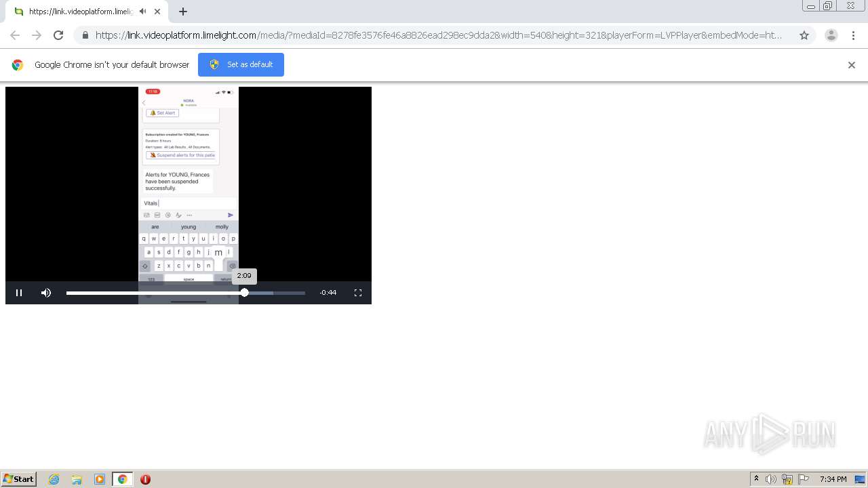Go back to previous page
The image size is (868, 488).
coord(15,35)
